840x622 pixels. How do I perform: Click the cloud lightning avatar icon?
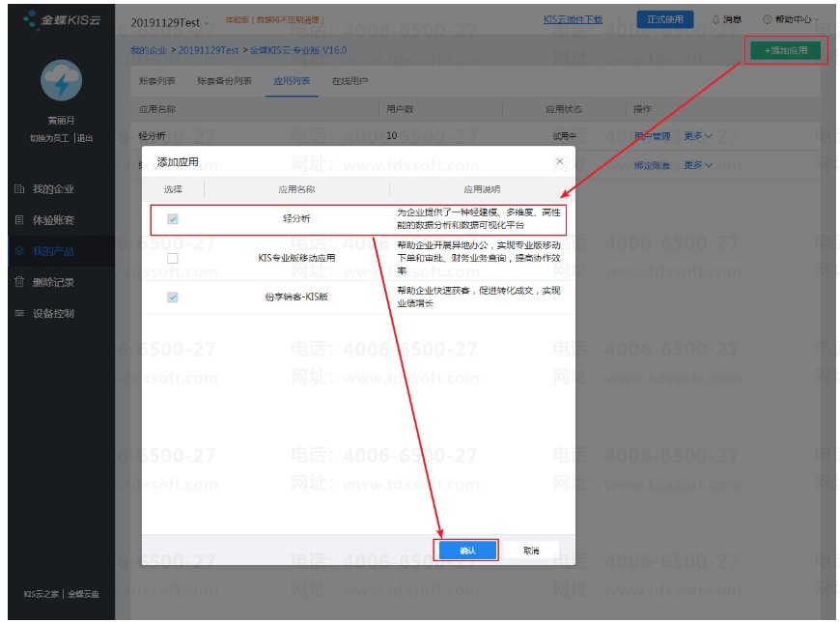[x=61, y=81]
